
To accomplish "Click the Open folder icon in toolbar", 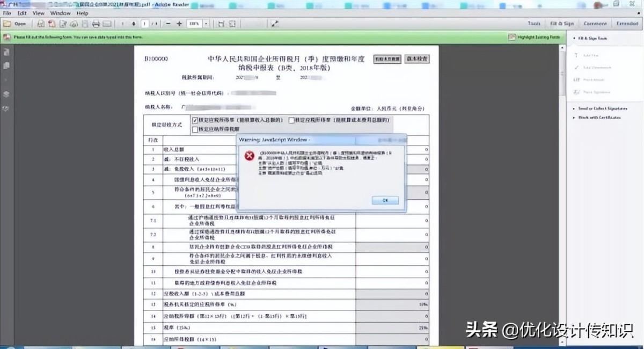I will tap(14, 24).
